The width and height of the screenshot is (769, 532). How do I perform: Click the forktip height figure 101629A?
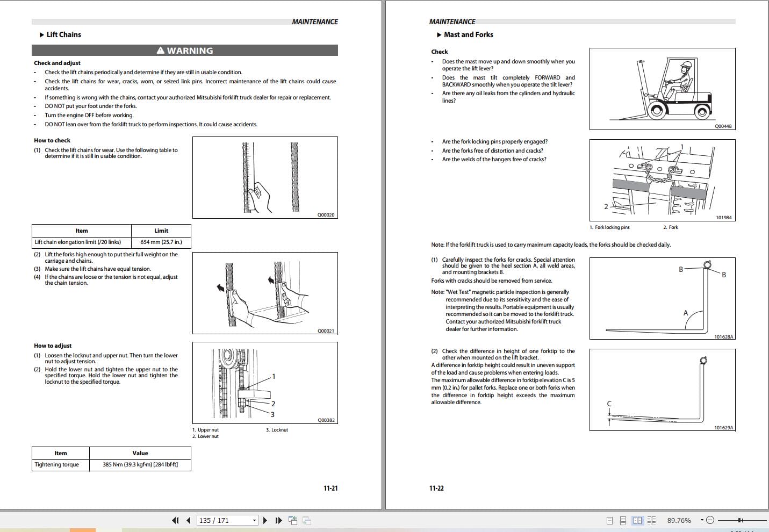coord(662,390)
